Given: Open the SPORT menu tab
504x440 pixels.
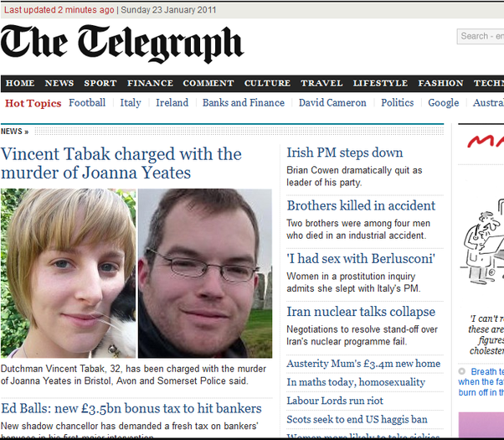Looking at the screenshot, I should (100, 83).
